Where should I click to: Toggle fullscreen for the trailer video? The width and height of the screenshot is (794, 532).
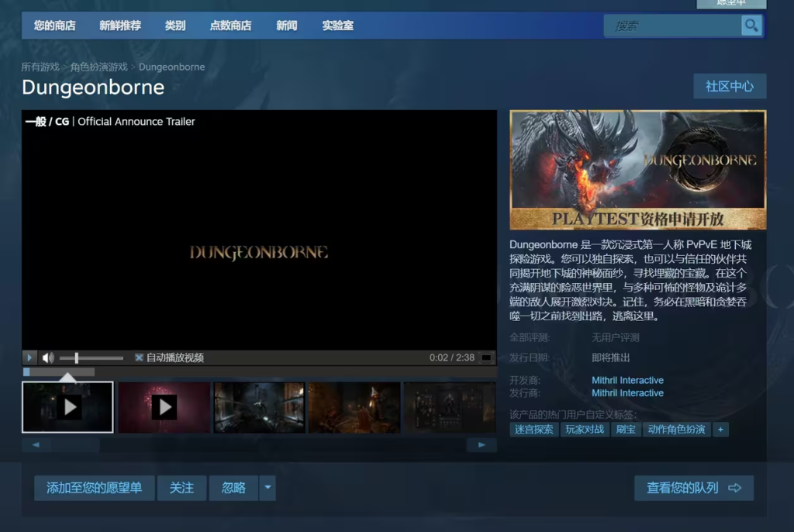pyautogui.click(x=485, y=358)
